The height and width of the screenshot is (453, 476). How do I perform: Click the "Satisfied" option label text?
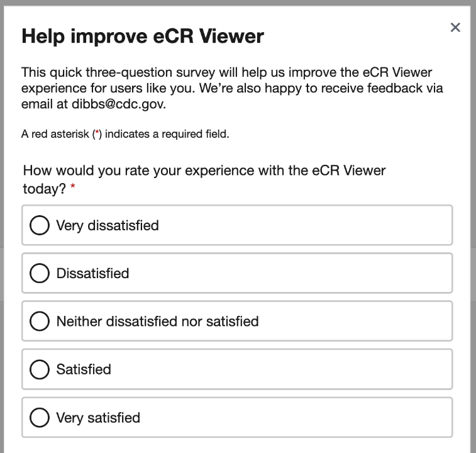[84, 369]
